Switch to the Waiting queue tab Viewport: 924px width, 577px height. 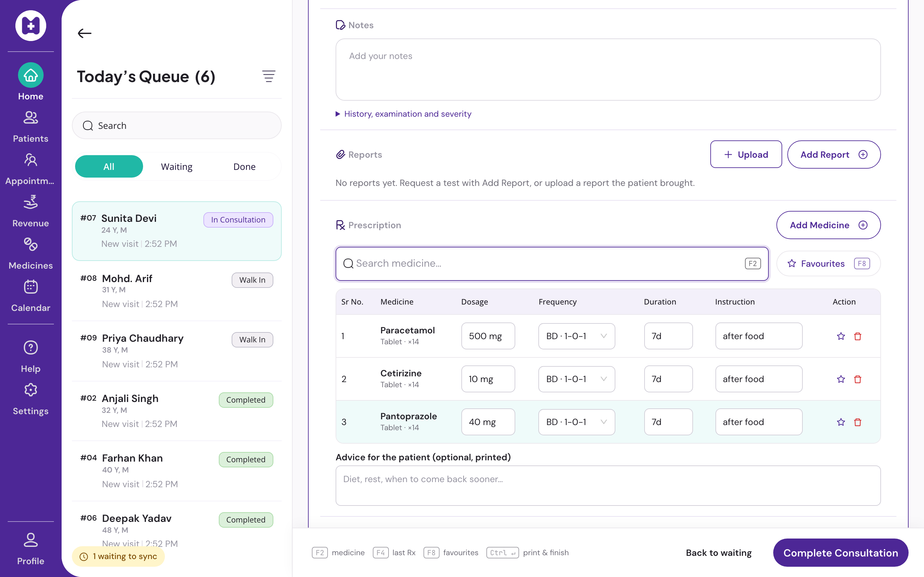coord(176,166)
